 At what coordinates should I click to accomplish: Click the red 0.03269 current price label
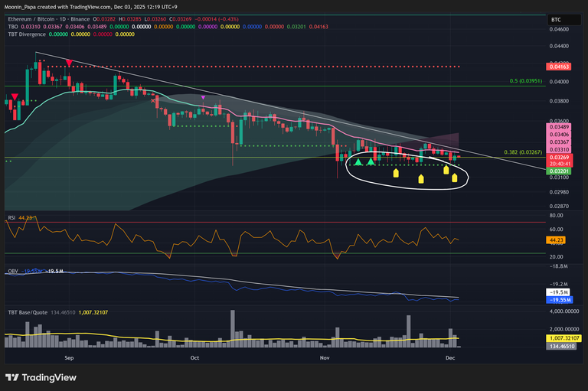pos(557,157)
